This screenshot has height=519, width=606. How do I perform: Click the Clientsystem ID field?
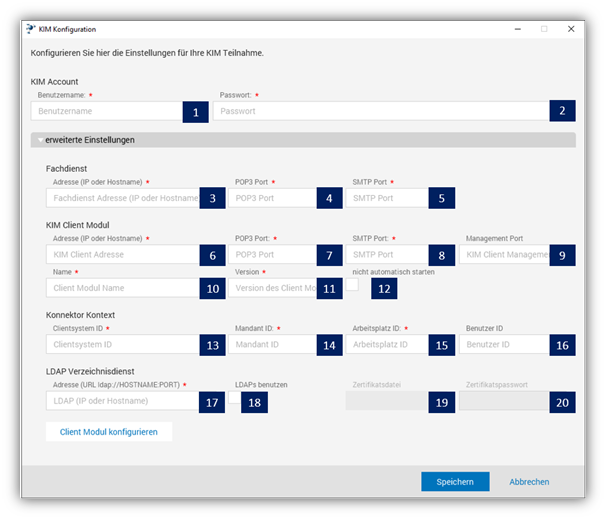pos(121,345)
